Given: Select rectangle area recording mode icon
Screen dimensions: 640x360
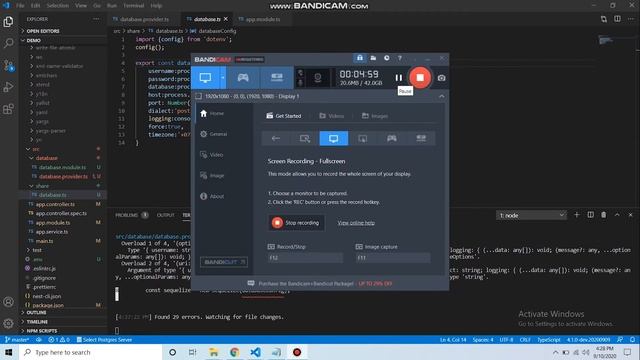Looking at the screenshot, I should click(x=304, y=138).
